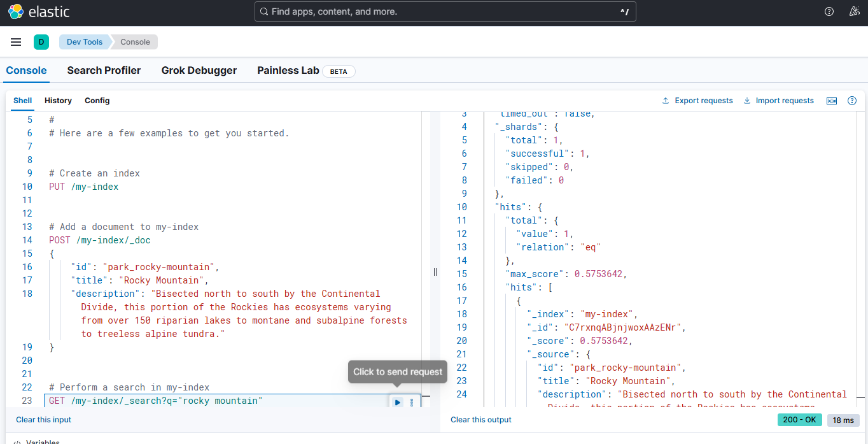868x444 pixels.
Task: Click the '# Create an index' comment
Action: coord(94,173)
